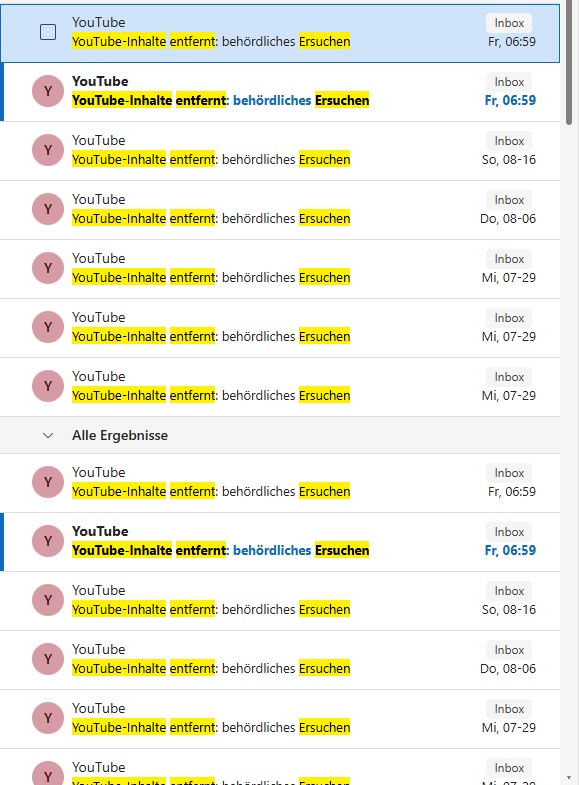Tick the checkbox on the highlighted first YouTube email
This screenshot has height=785, width=579.
(x=48, y=32)
